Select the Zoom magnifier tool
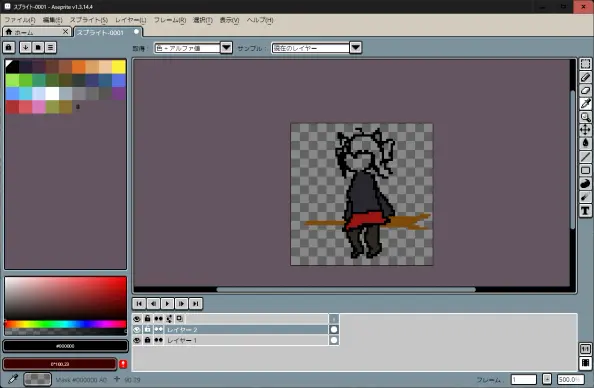 (x=585, y=117)
